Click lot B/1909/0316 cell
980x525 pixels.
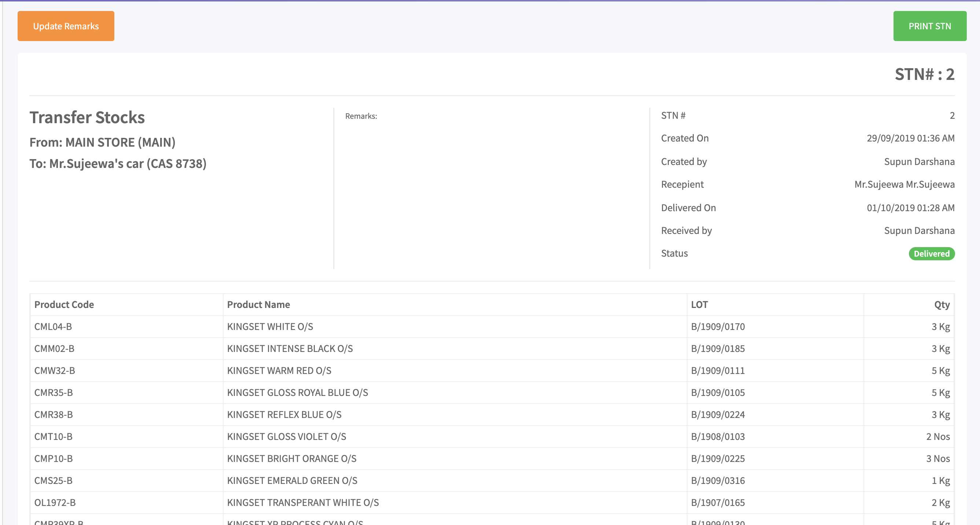(x=718, y=481)
